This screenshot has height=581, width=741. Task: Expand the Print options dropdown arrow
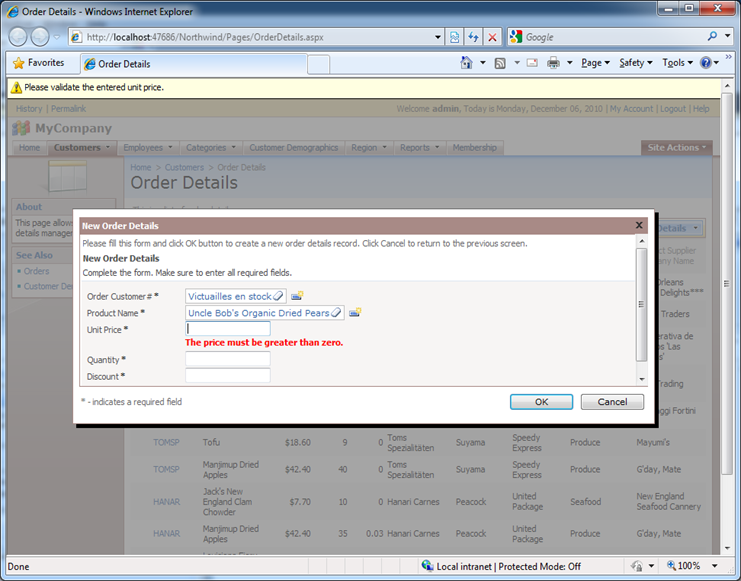(569, 63)
